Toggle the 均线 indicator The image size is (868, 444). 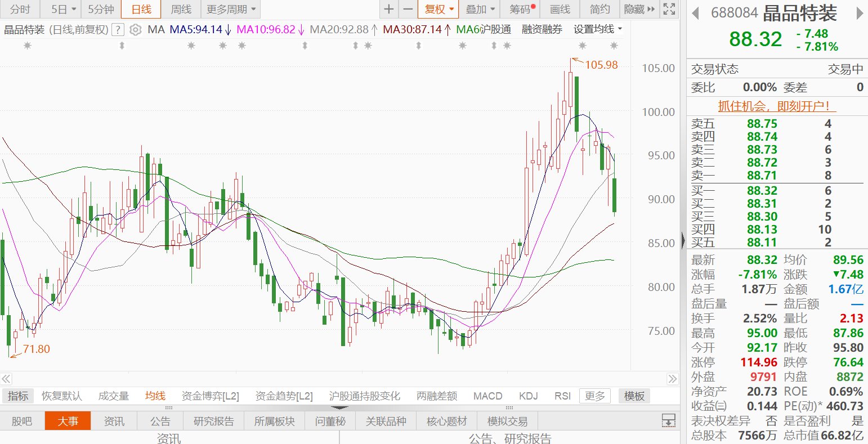click(x=155, y=396)
